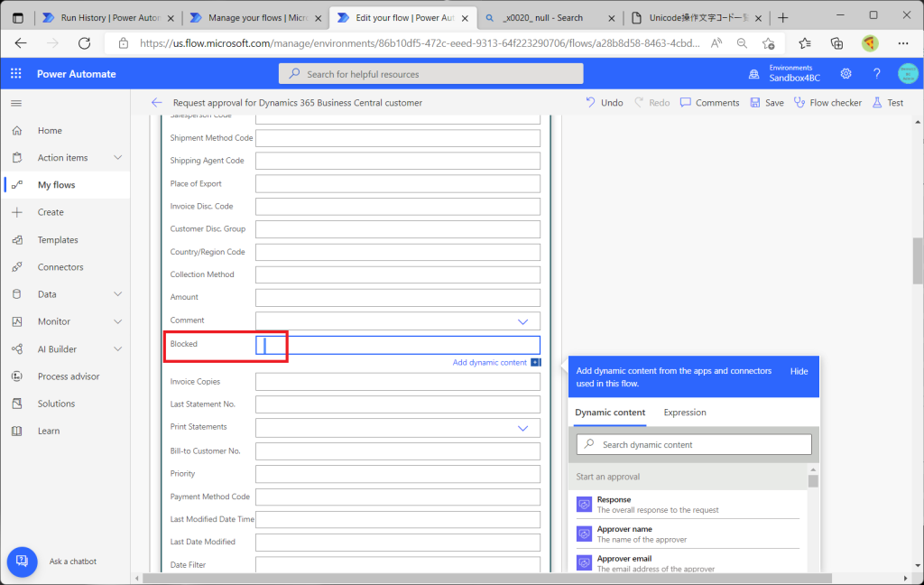Open the app launcher waffle icon

click(16, 74)
